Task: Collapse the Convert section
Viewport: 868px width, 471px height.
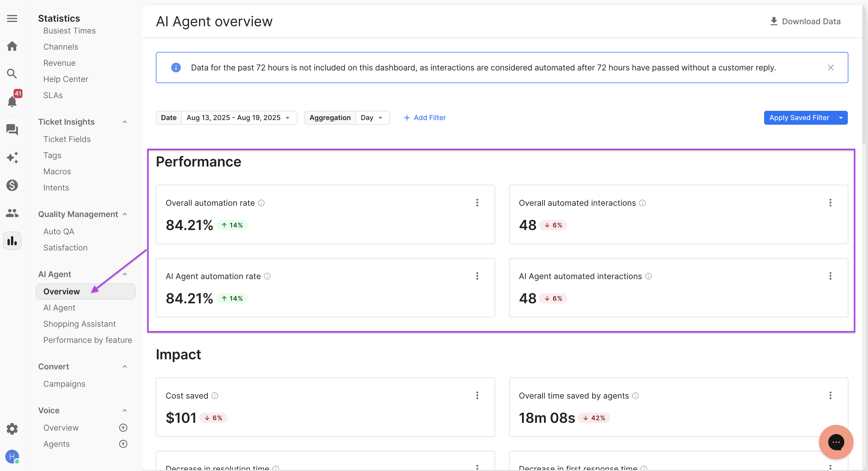Action: [x=125, y=367]
